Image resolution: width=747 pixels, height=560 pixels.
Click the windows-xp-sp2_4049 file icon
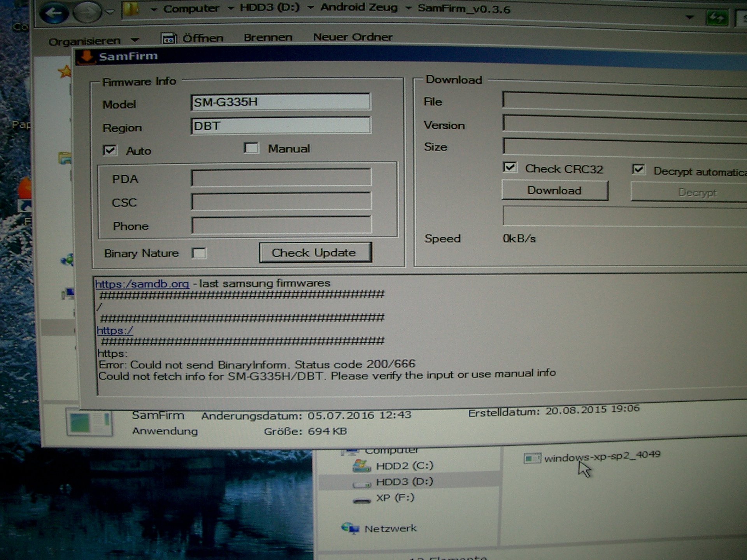(532, 459)
